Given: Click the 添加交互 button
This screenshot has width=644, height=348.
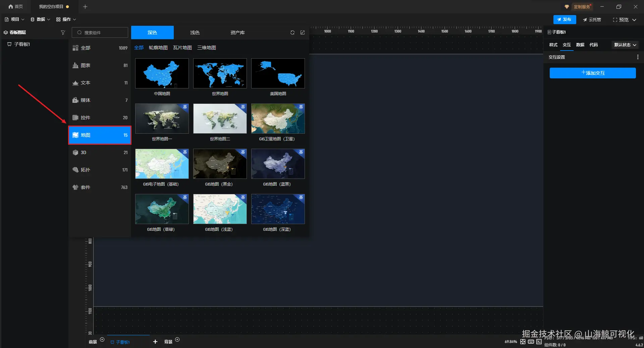Looking at the screenshot, I should click(593, 73).
